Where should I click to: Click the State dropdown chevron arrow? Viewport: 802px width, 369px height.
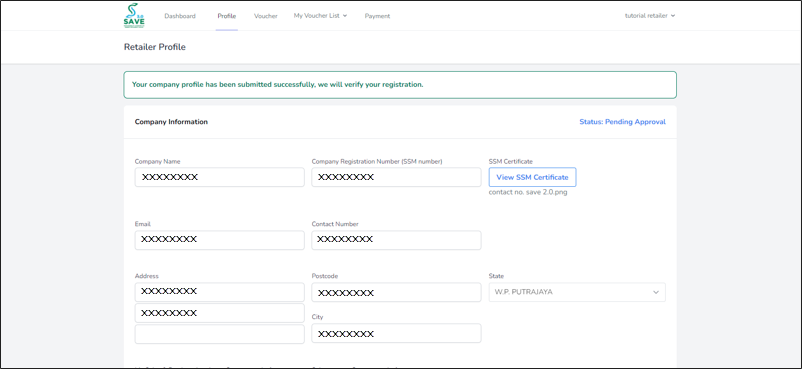point(656,292)
